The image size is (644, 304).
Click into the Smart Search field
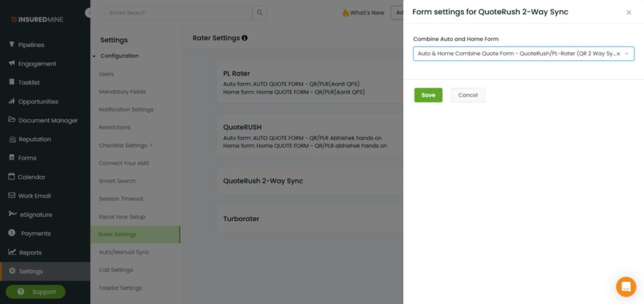coord(178,13)
